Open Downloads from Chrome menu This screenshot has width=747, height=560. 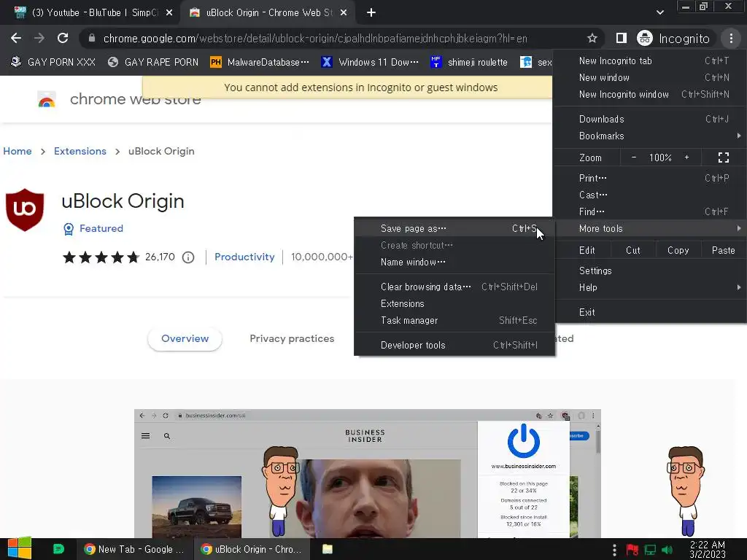(x=650, y=119)
